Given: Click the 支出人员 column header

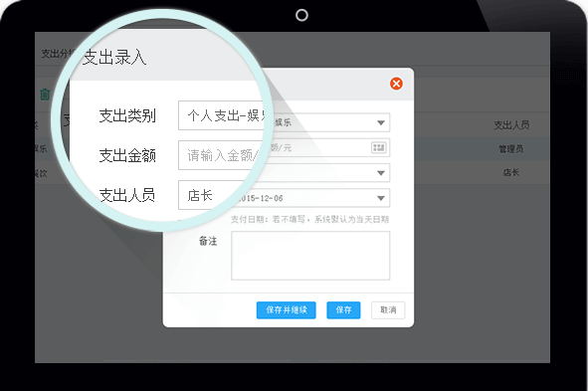Looking at the screenshot, I should pyautogui.click(x=511, y=124).
